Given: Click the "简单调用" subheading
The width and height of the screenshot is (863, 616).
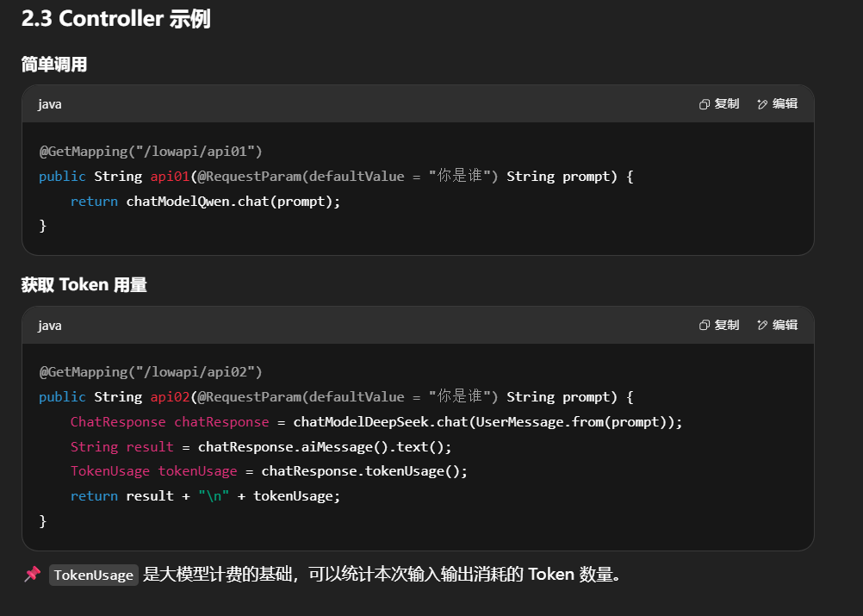Looking at the screenshot, I should (x=54, y=65).
